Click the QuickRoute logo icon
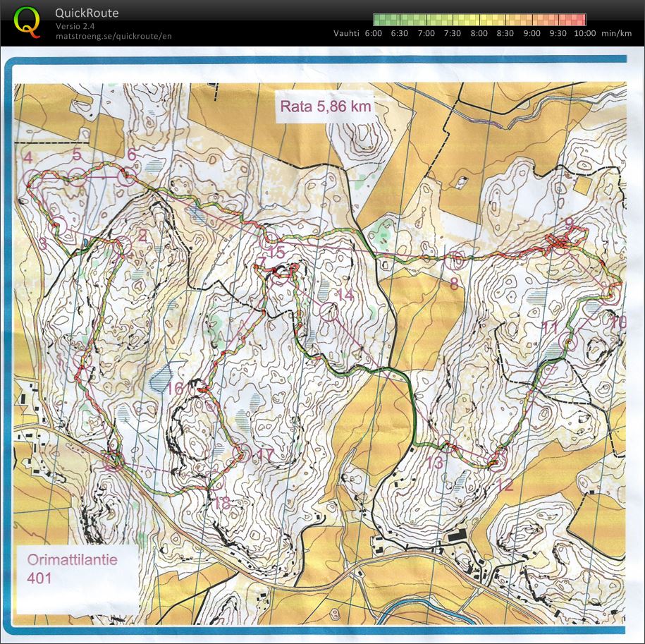645x644 pixels. [27, 21]
